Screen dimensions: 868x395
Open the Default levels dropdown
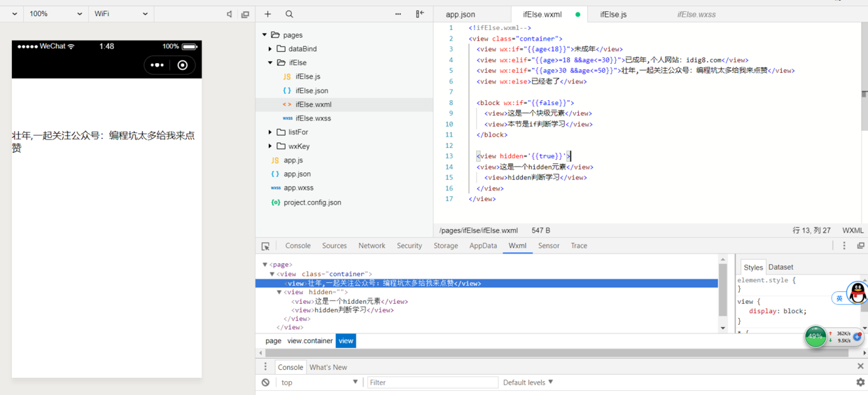[x=528, y=382]
